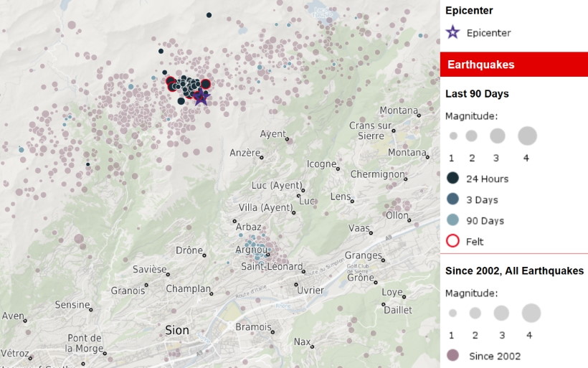The image size is (588, 368).
Task: Click the Since 2002, All Earthquakes heading
Action: click(514, 270)
